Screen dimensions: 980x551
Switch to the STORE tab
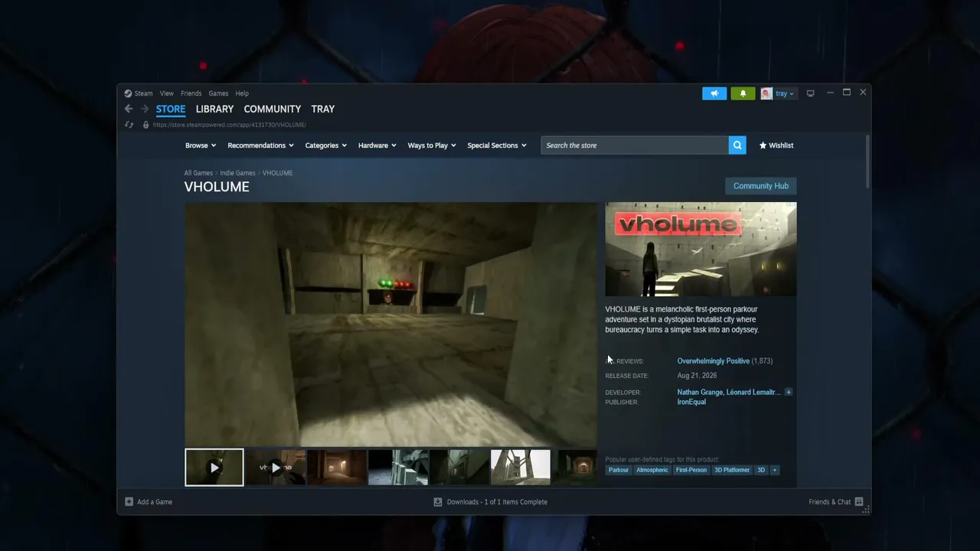point(171,109)
